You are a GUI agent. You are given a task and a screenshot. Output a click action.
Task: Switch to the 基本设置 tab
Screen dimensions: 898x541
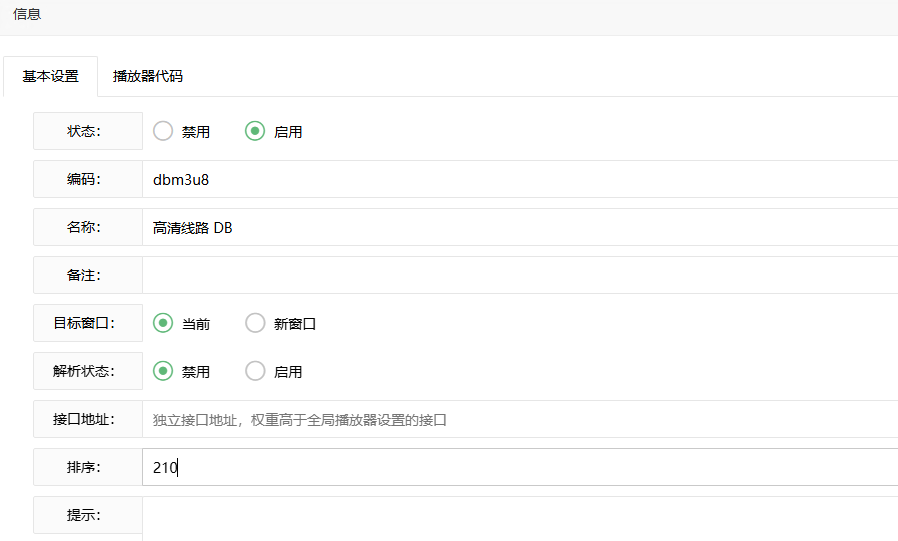[50, 76]
